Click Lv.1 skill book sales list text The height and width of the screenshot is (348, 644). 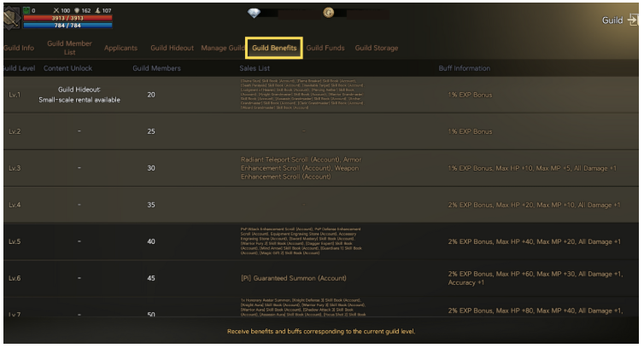tap(302, 94)
